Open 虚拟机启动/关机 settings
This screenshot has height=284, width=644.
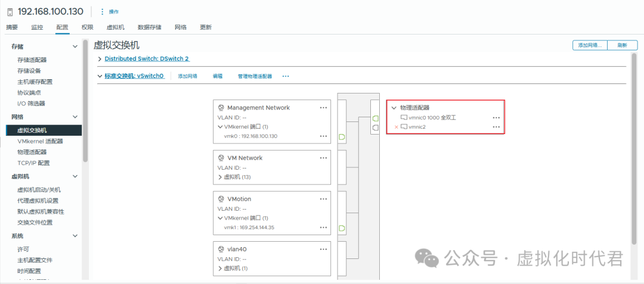point(39,190)
